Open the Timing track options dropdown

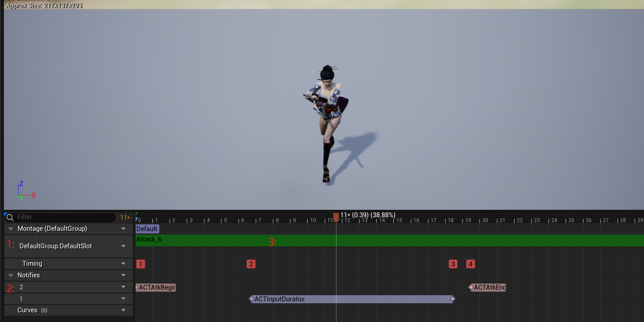[123, 264]
